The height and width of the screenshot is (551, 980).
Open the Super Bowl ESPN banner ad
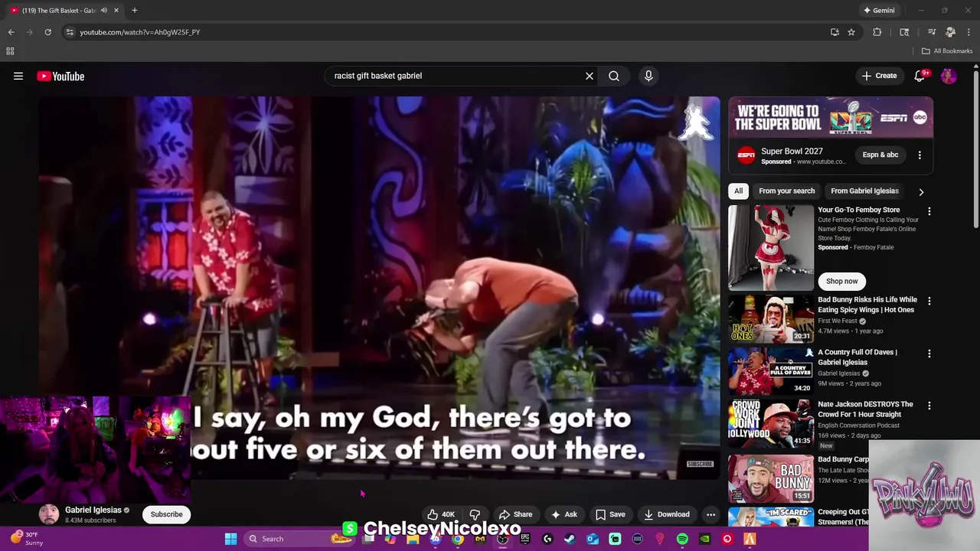tap(831, 118)
